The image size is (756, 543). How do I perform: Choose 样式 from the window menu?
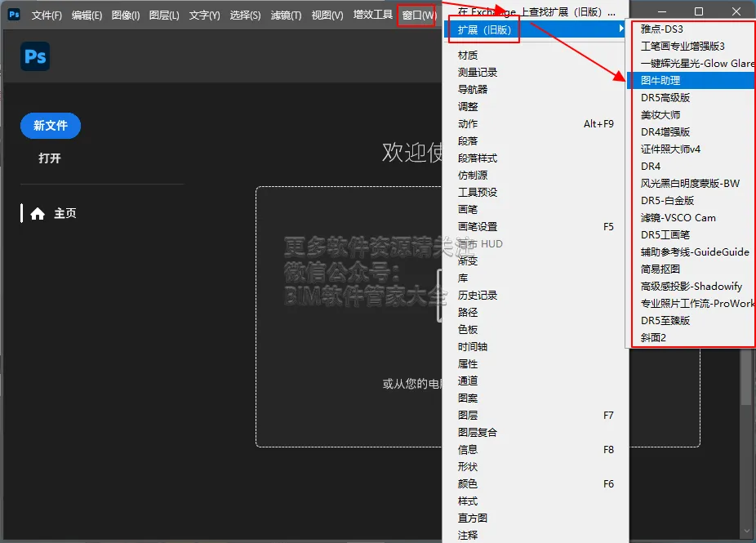536,501
